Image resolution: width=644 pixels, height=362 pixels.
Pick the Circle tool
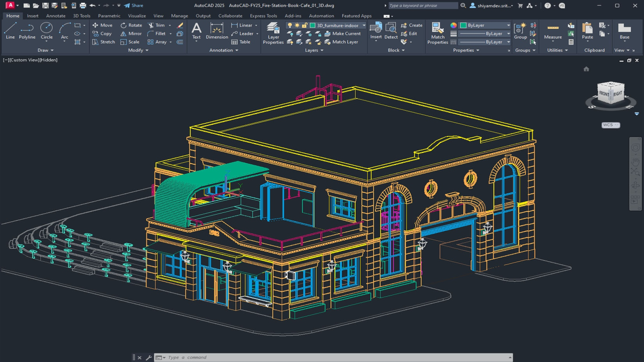coord(47,31)
